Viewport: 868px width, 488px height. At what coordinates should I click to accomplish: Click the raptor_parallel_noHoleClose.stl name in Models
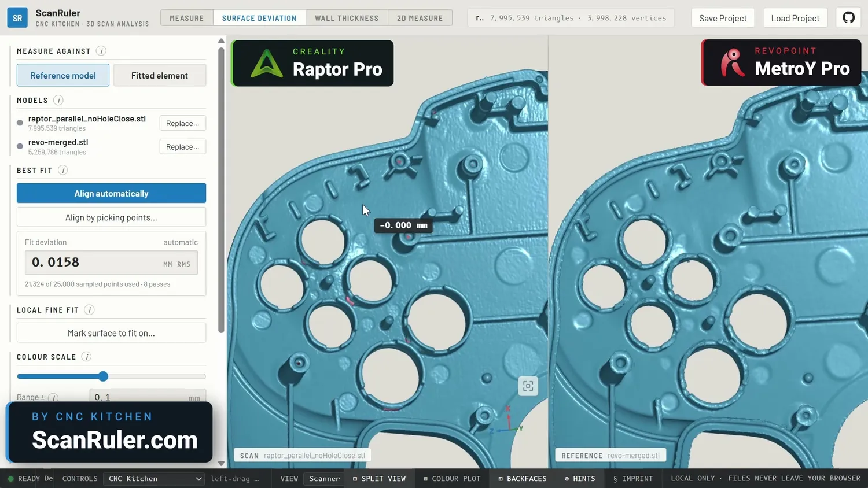pyautogui.click(x=87, y=119)
